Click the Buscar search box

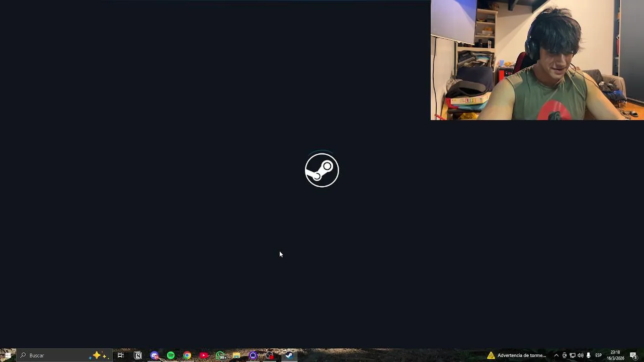pos(64,355)
